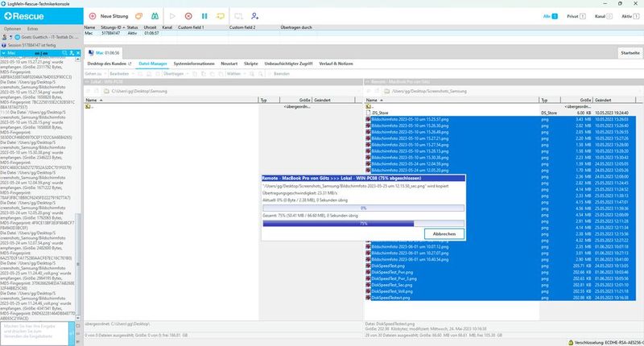Click the invite technician person icon

click(255, 15)
